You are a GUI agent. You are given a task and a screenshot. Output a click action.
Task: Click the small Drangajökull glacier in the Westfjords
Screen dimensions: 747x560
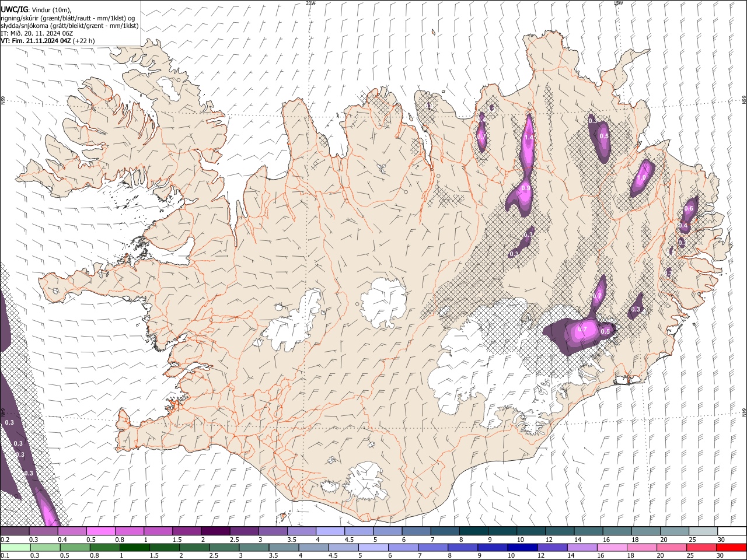point(170,87)
